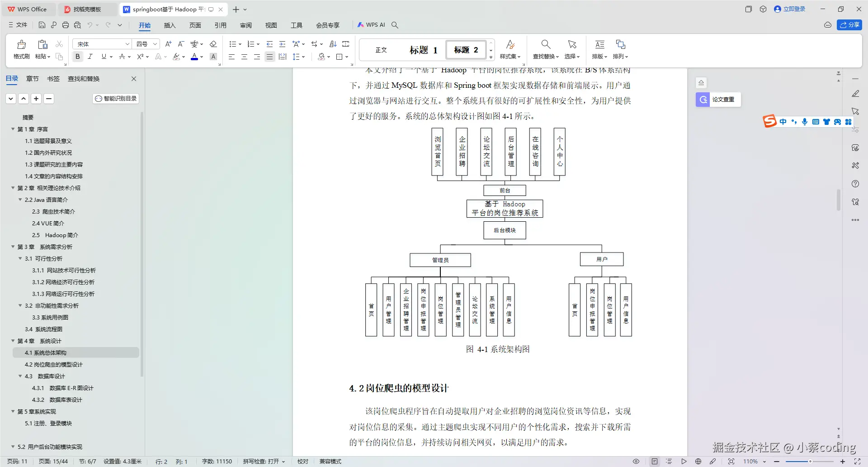Viewport: 868px width, 467px height.
Task: Click the help question mark in right sidebar
Action: pos(855,184)
